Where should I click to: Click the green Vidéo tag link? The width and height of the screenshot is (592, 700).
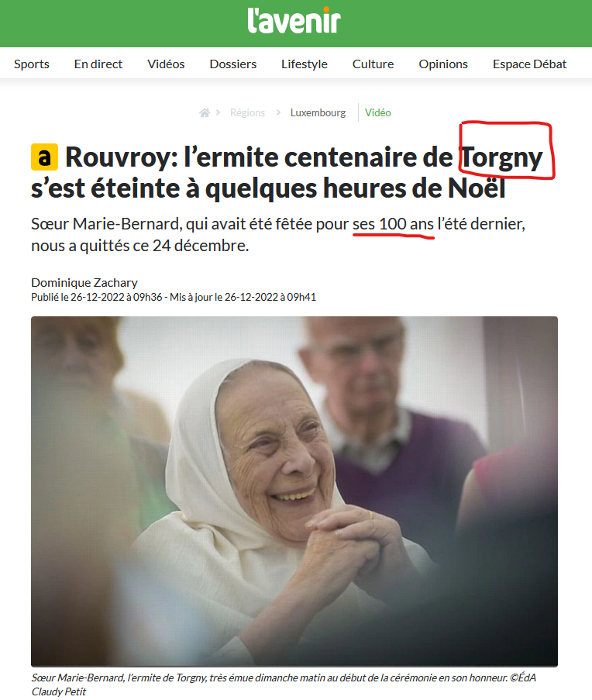click(x=378, y=113)
